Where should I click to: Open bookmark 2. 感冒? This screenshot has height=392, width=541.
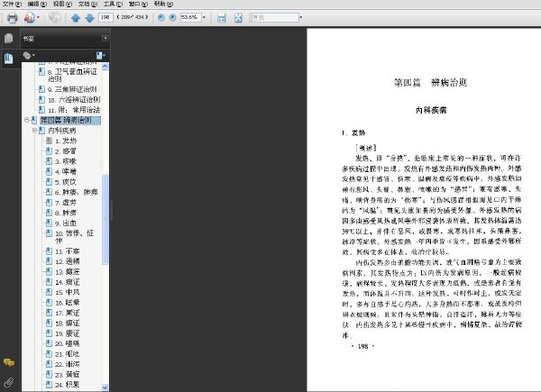[66, 151]
